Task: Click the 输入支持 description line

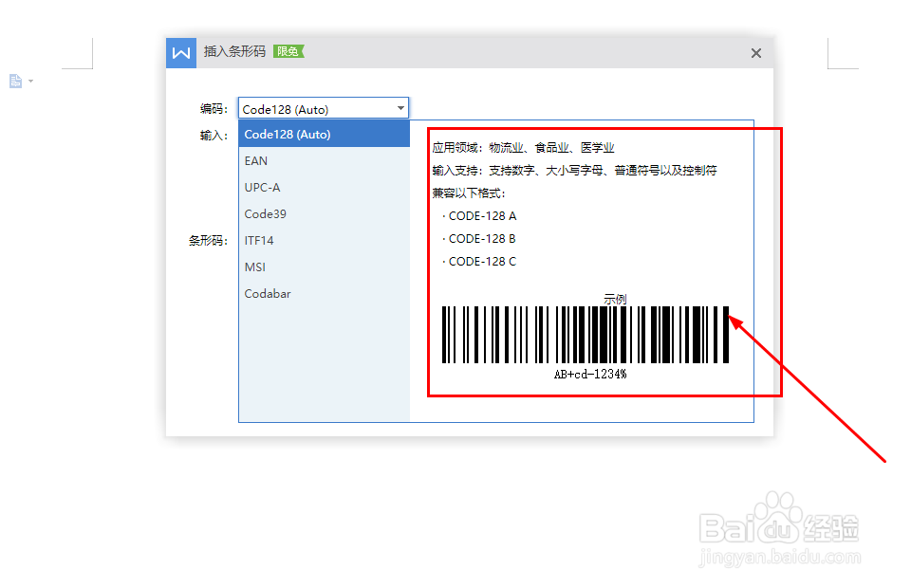Action: (x=575, y=170)
